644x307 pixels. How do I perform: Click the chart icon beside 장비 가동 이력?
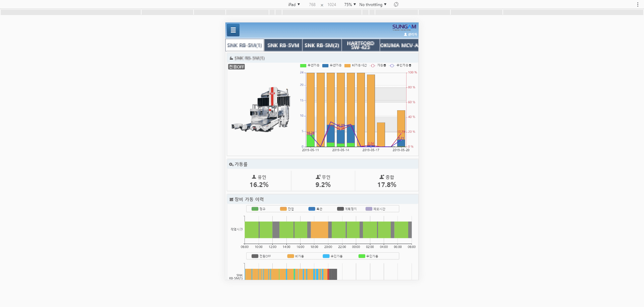231,199
